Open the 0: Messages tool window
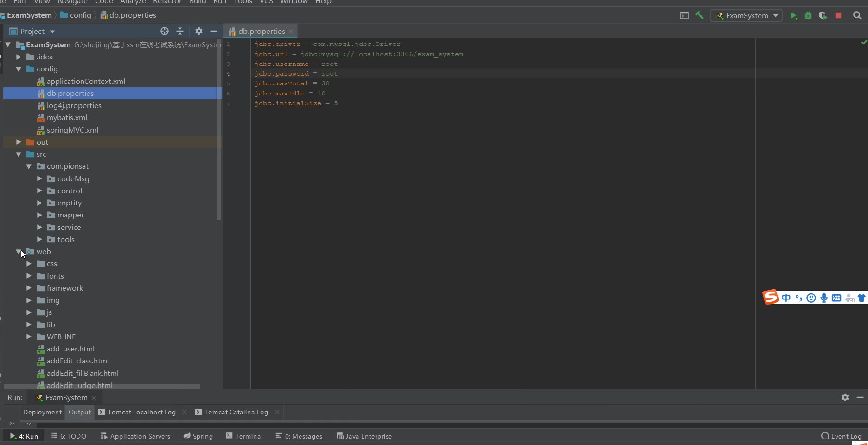The height and width of the screenshot is (445, 868). (x=299, y=436)
